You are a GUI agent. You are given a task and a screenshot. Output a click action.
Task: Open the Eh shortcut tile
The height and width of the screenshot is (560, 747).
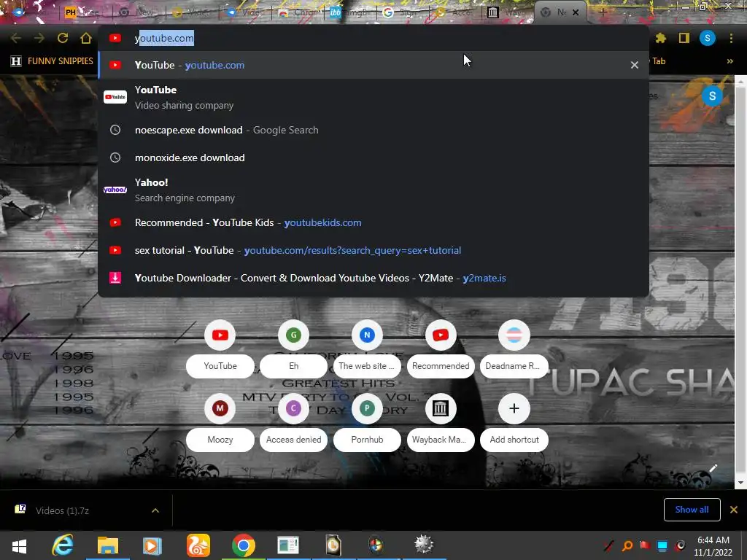click(x=293, y=349)
